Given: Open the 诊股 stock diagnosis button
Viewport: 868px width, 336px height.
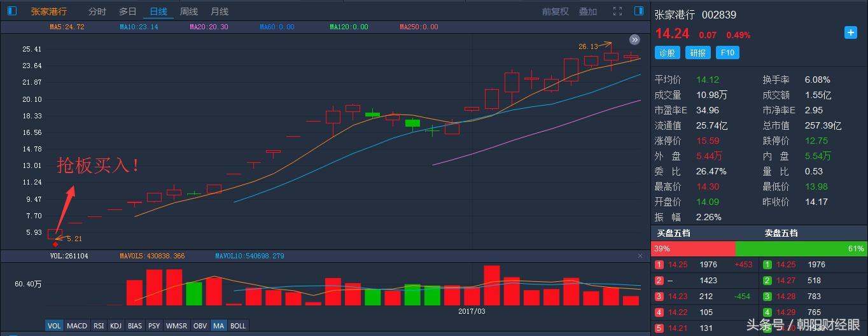Looking at the screenshot, I should (667, 53).
